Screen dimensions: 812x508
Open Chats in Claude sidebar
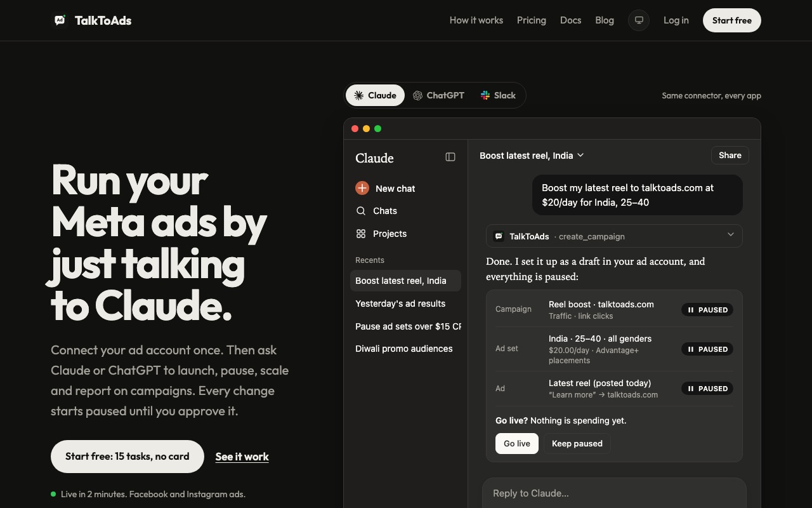pos(406,211)
